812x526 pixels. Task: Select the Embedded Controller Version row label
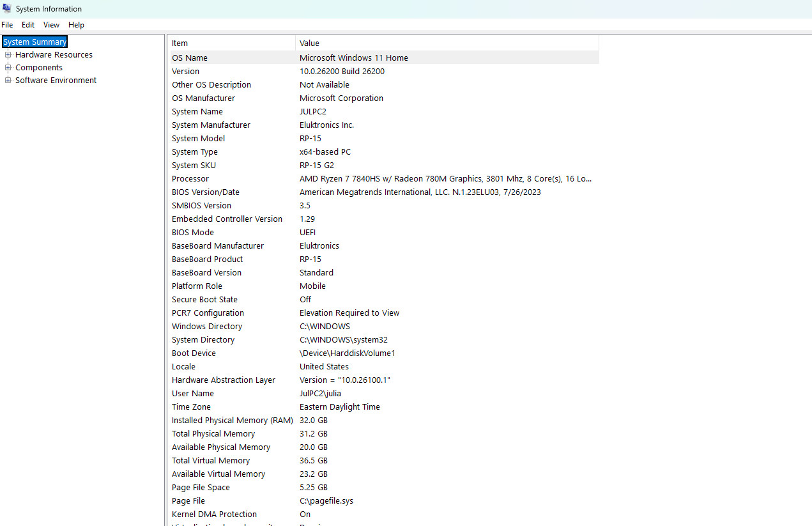click(227, 219)
